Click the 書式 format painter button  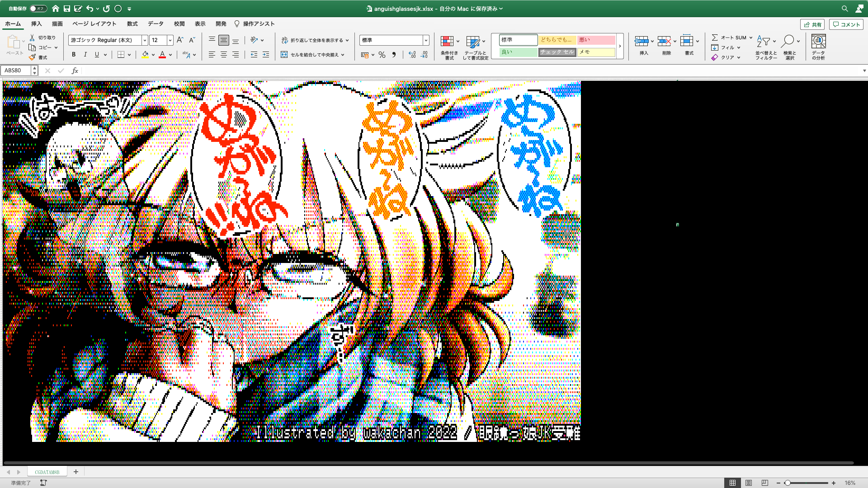pyautogui.click(x=38, y=57)
